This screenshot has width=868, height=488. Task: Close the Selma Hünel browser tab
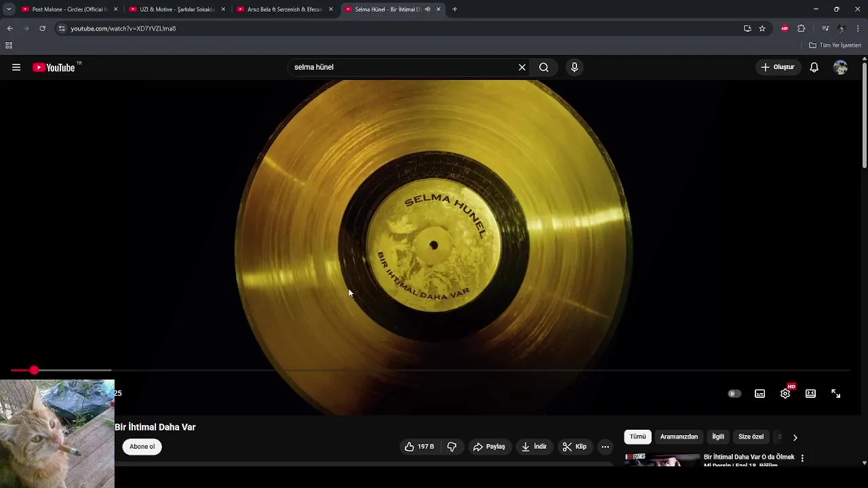[x=439, y=9]
